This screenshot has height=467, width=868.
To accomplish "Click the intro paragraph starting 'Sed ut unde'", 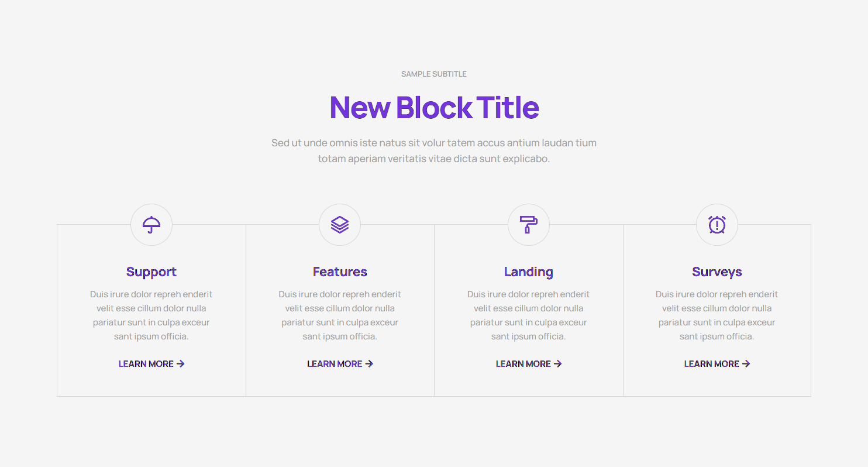I will click(x=434, y=150).
